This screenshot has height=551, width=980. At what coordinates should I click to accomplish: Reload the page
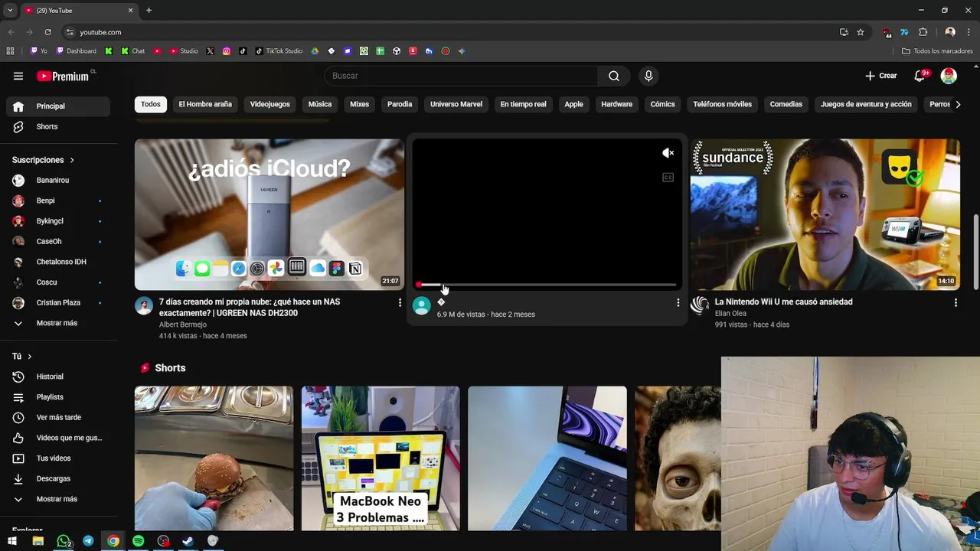47,32
